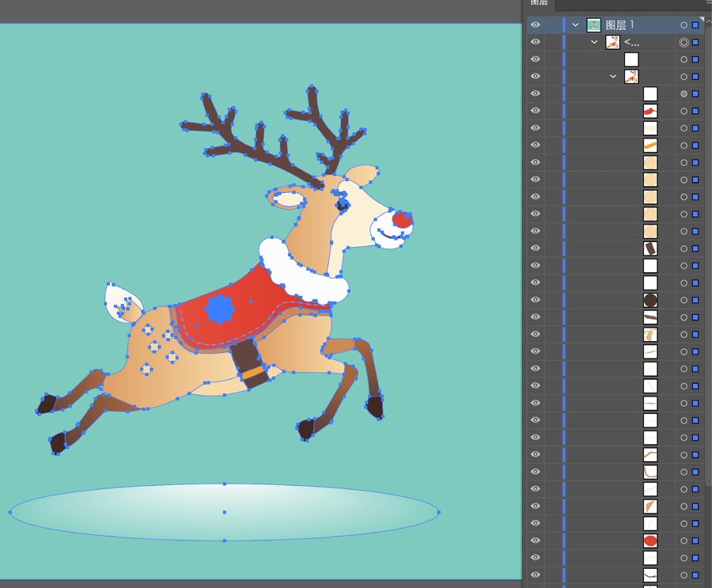Hide the dark brown strap rectangle sublayer
This screenshot has height=588, width=712.
pos(536,248)
